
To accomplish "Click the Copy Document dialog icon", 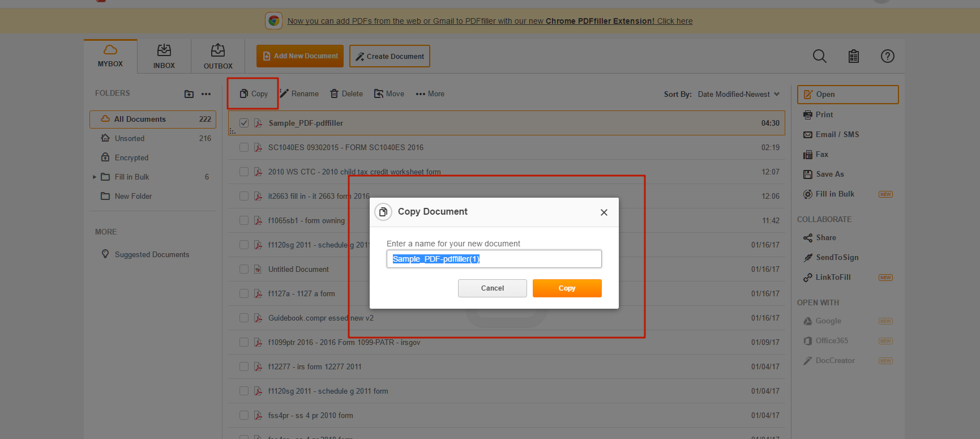I will 383,212.
